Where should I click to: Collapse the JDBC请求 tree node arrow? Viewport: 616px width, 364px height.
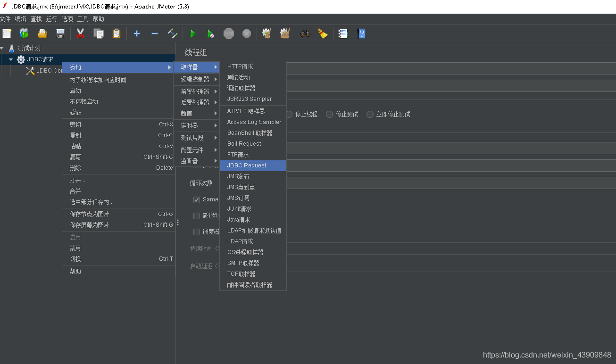(x=11, y=59)
